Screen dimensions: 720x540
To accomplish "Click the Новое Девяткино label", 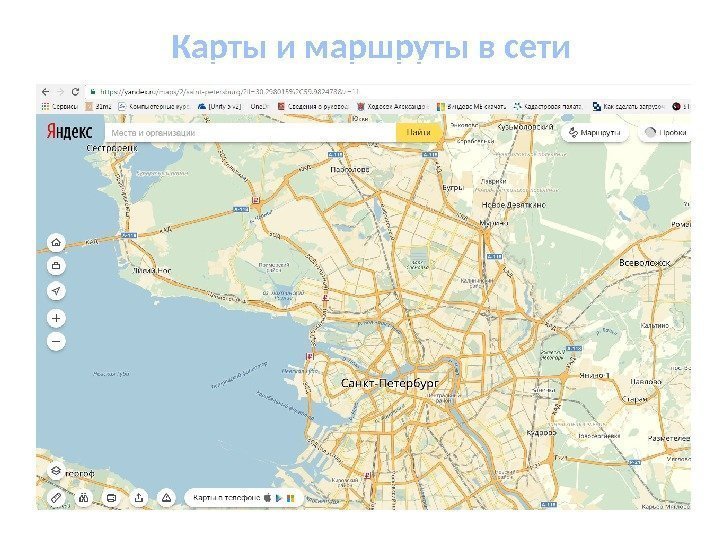I will coord(513,205).
